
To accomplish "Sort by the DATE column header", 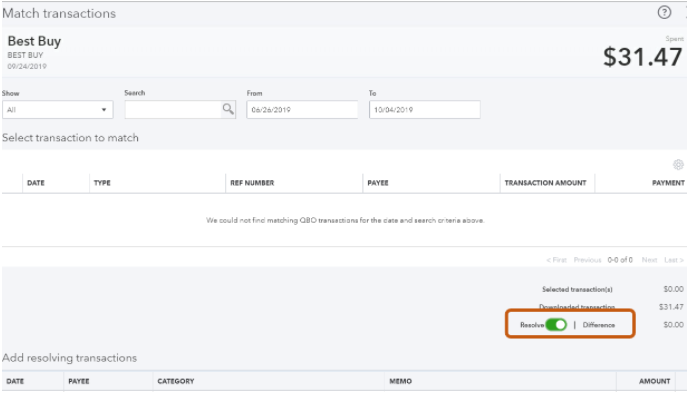I will click(x=36, y=183).
